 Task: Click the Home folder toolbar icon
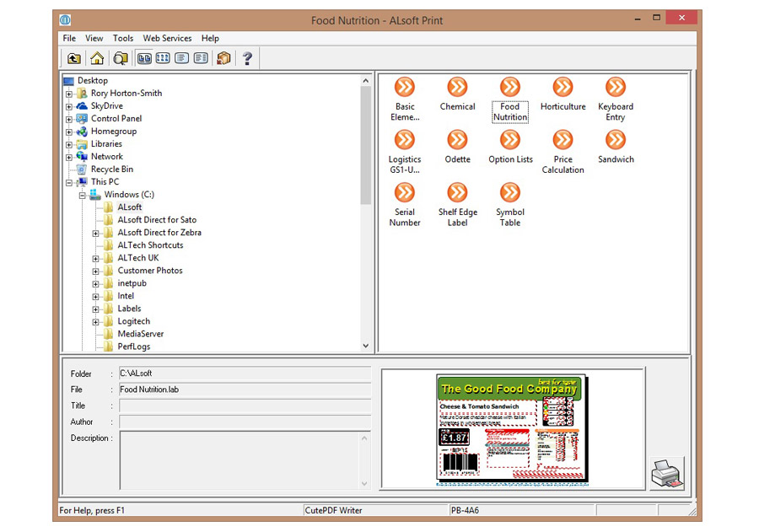coord(97,58)
